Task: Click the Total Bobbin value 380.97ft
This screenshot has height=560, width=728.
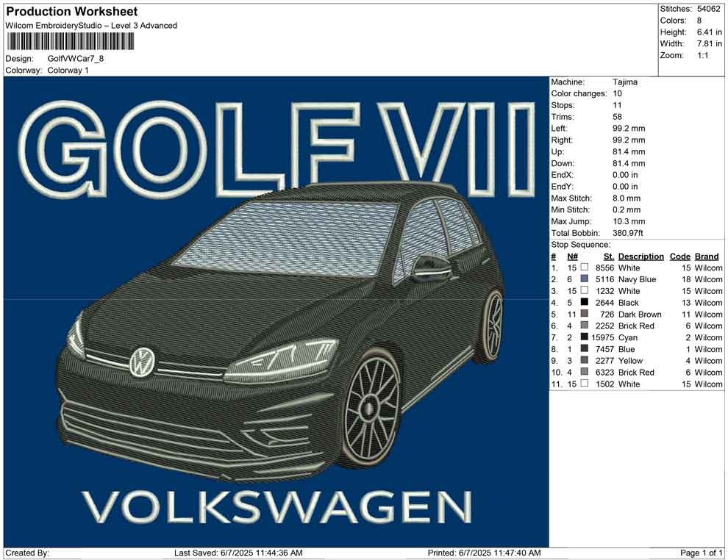Action: click(629, 233)
